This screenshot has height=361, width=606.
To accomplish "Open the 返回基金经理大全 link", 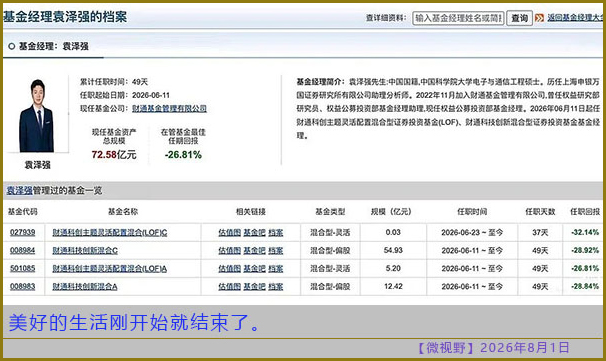I will pyautogui.click(x=575, y=17).
